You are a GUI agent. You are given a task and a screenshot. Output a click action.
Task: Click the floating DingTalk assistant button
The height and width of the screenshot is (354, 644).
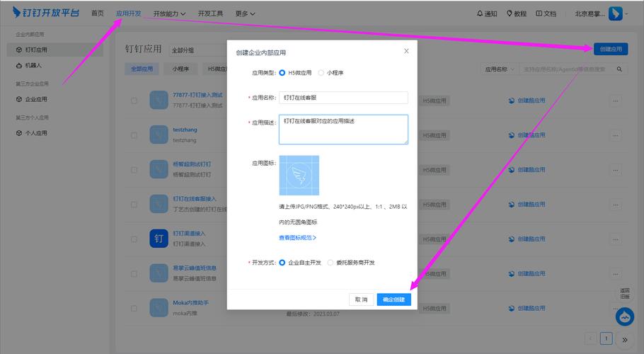coord(625,316)
